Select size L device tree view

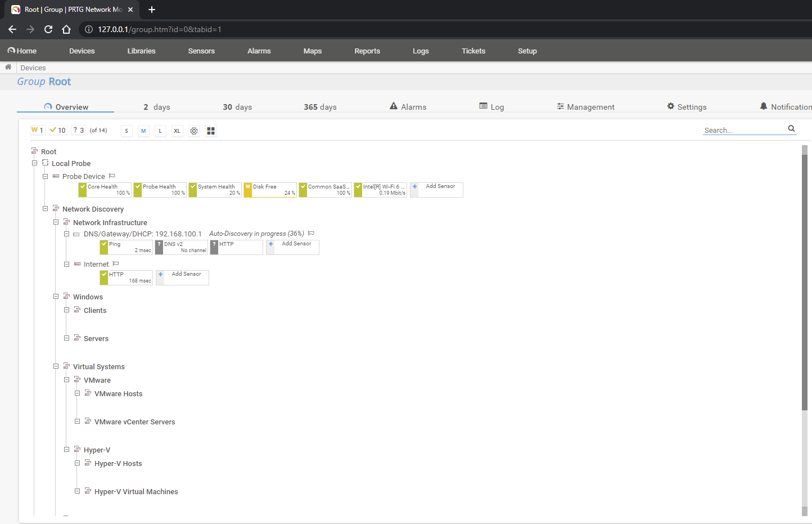pos(160,131)
